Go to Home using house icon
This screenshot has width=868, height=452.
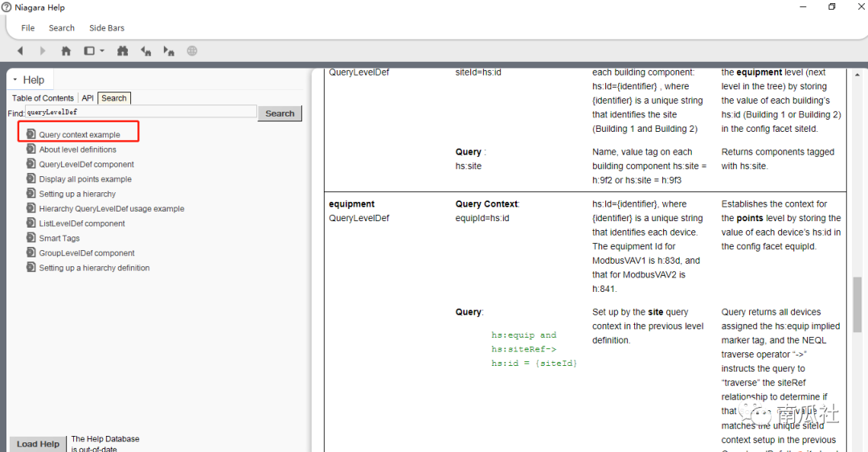point(66,51)
